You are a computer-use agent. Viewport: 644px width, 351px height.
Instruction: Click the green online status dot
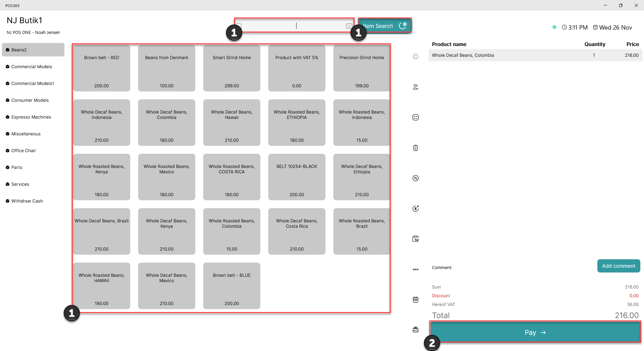pyautogui.click(x=554, y=27)
